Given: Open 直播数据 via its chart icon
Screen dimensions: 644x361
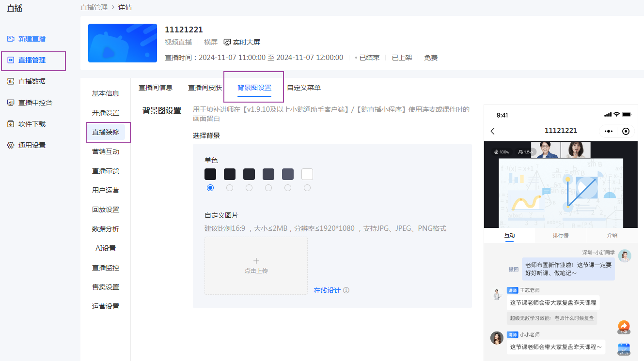Looking at the screenshot, I should (9, 82).
